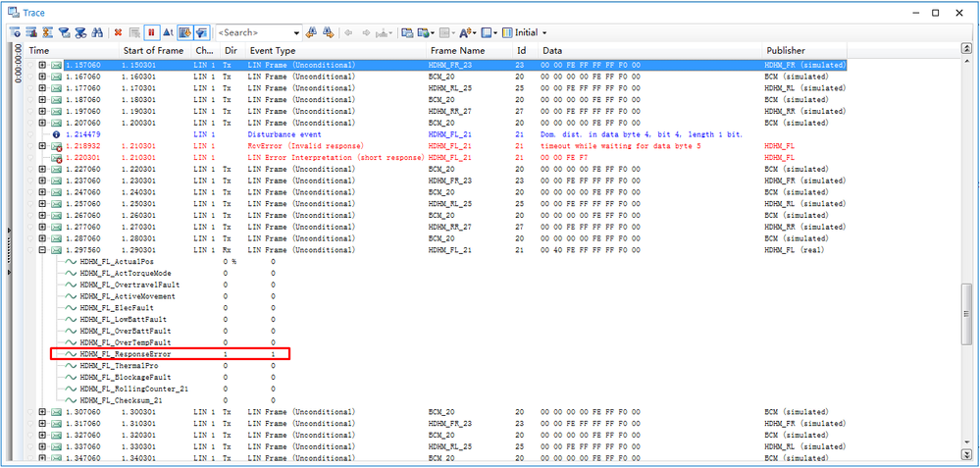Select signal HDHM_FL_BlockageFault
Viewport: 980px width, 468px height.
point(126,378)
